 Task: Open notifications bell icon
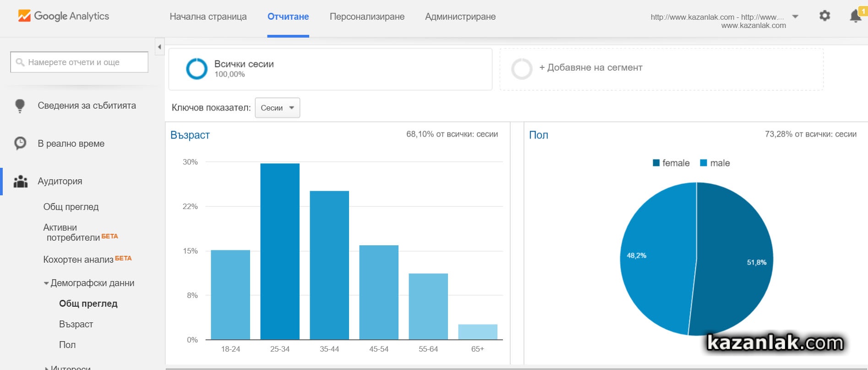point(855,16)
